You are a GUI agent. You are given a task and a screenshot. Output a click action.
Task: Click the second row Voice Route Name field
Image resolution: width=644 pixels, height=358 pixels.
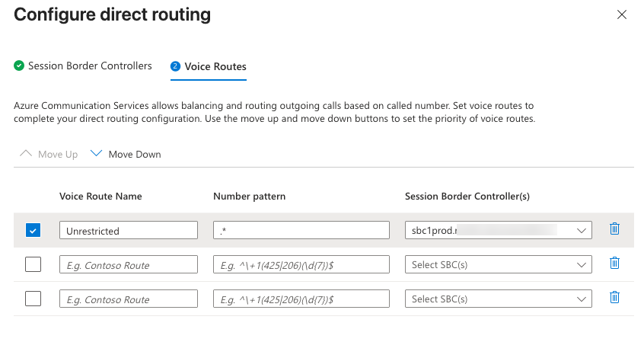pos(128,264)
